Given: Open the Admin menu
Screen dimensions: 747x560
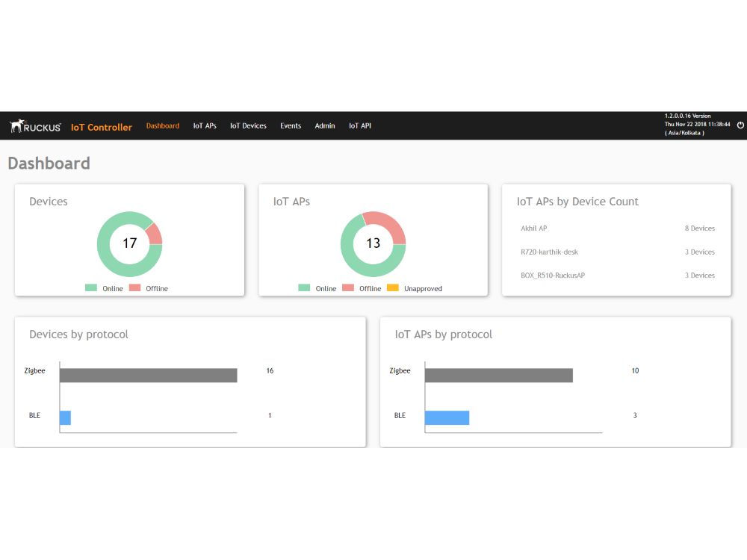Looking at the screenshot, I should click(x=325, y=125).
